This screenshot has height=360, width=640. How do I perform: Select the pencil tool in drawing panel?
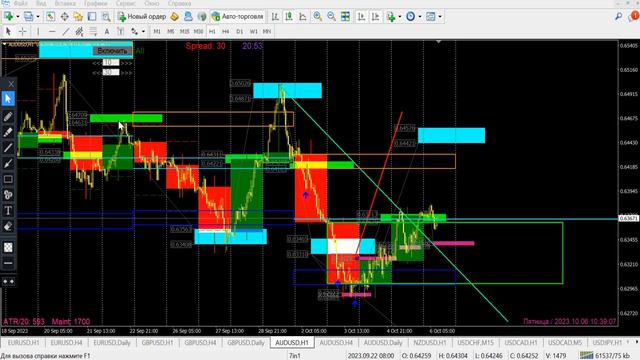click(x=8, y=117)
